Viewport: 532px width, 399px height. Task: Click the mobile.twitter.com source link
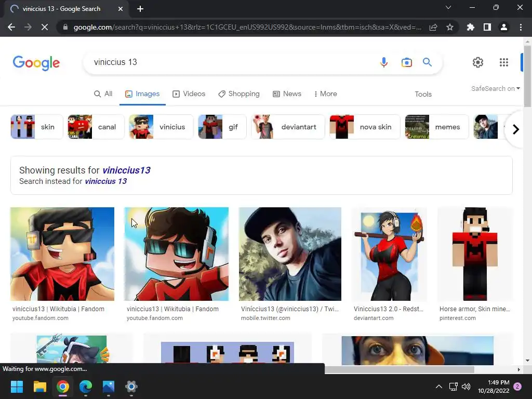click(x=265, y=318)
